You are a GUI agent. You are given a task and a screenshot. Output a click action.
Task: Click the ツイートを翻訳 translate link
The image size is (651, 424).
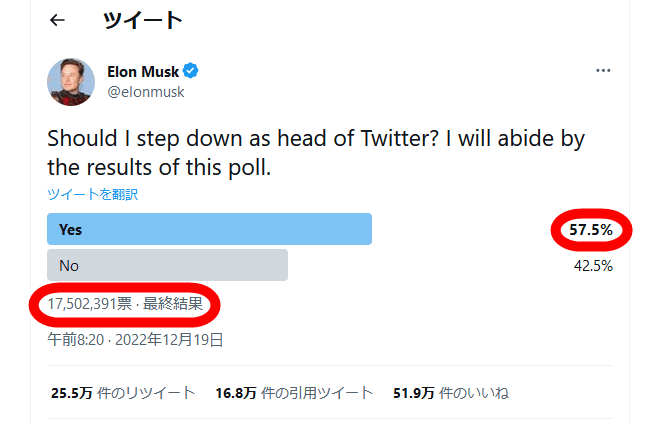92,194
